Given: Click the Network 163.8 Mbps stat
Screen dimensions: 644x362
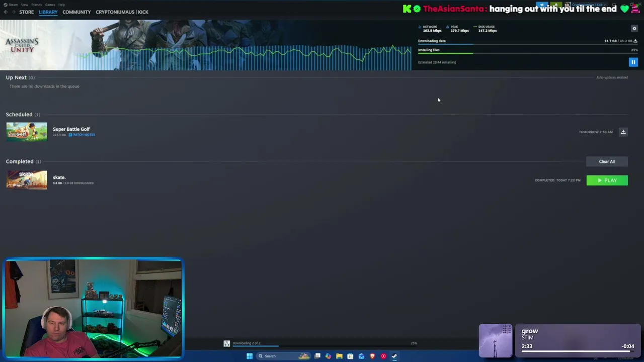Looking at the screenshot, I should pos(430,29).
